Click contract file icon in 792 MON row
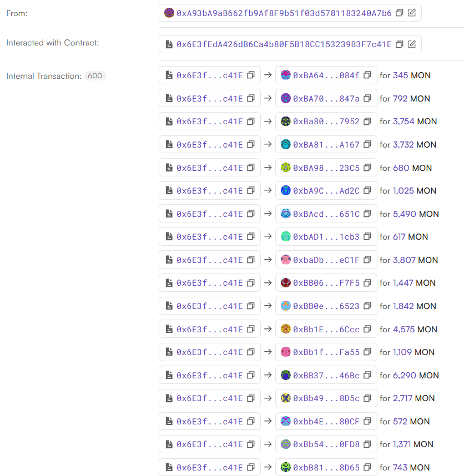The height and width of the screenshot is (476, 464). click(169, 99)
